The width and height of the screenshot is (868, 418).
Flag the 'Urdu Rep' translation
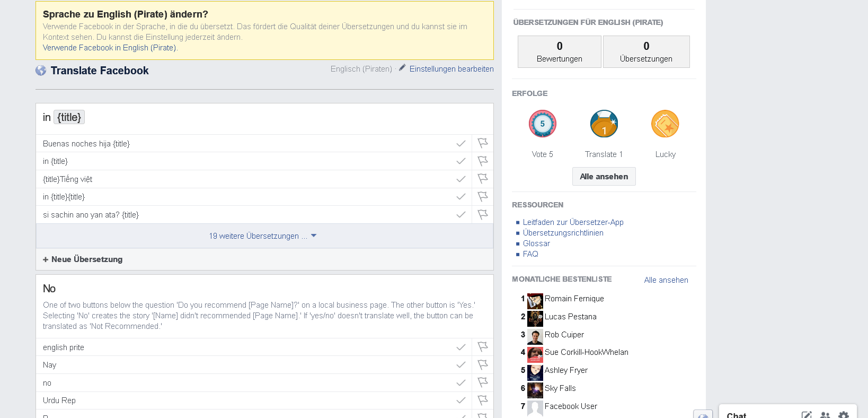click(482, 400)
